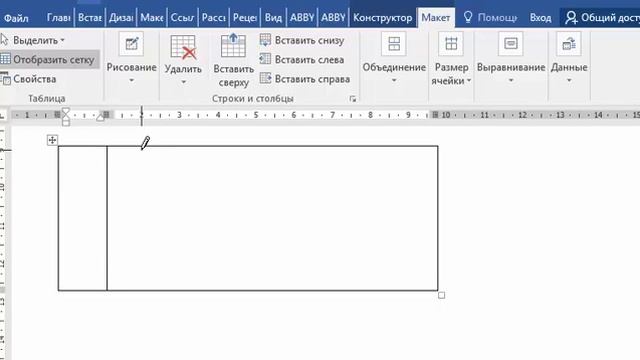This screenshot has width=640, height=360.
Task: Click the Выравнивание icon
Action: click(x=511, y=44)
